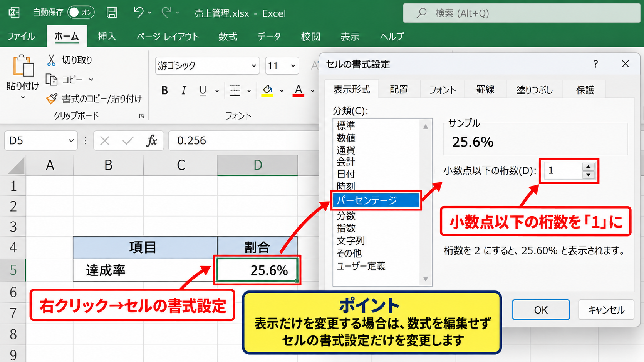Click the キャンセル button in the dialog
644x362 pixels.
click(x=606, y=310)
